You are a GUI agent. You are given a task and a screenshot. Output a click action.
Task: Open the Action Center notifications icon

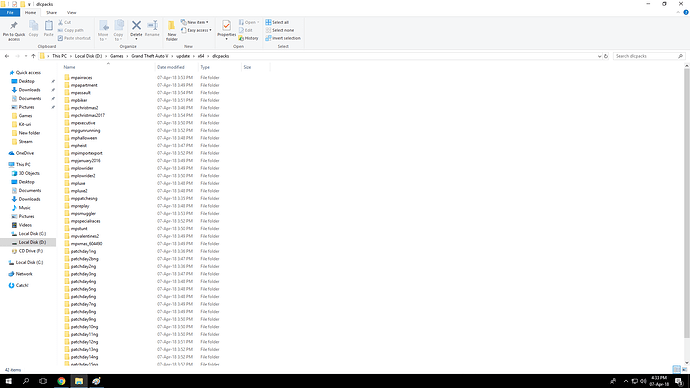679,381
